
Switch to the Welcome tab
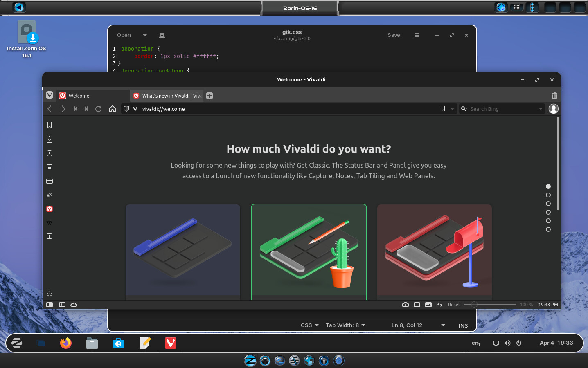93,96
